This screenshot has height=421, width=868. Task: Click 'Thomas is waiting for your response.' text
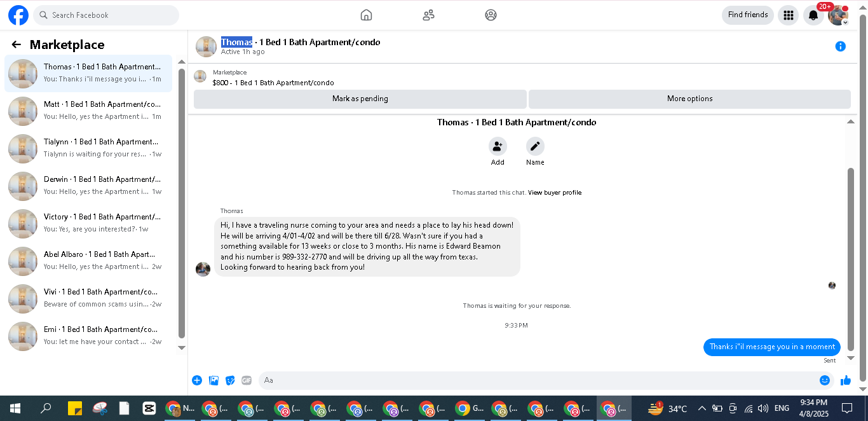517,306
